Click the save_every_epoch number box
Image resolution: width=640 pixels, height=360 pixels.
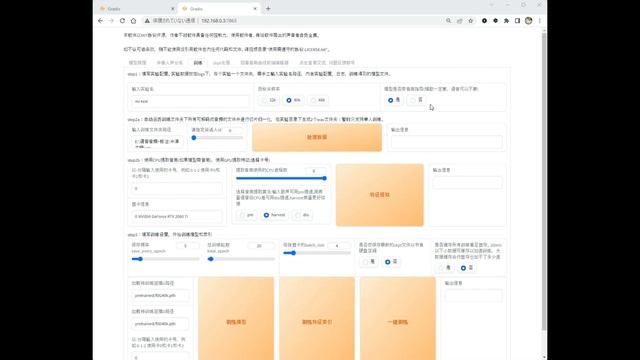[x=188, y=246]
